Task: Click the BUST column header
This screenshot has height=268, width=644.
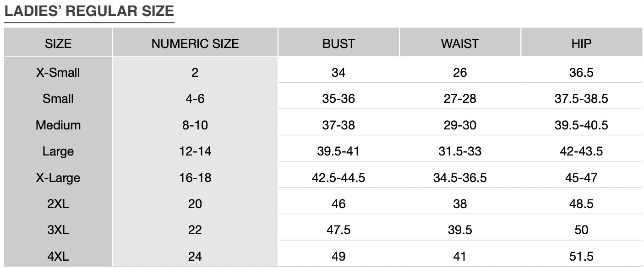Action: [x=338, y=43]
